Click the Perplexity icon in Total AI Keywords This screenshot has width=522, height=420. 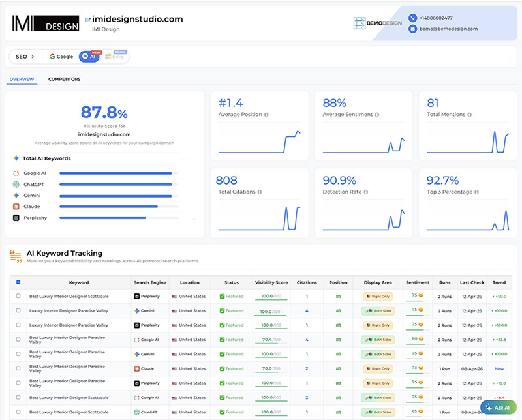16,218
